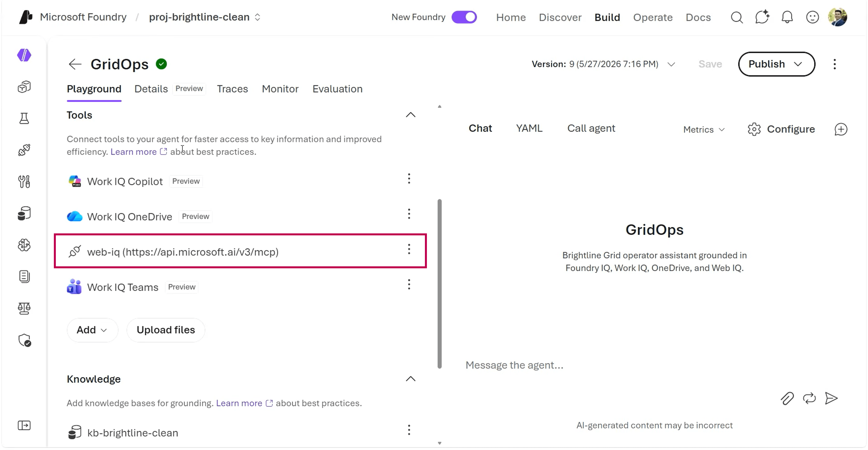Open the Call agent tab
The width and height of the screenshot is (868, 450).
click(x=591, y=128)
